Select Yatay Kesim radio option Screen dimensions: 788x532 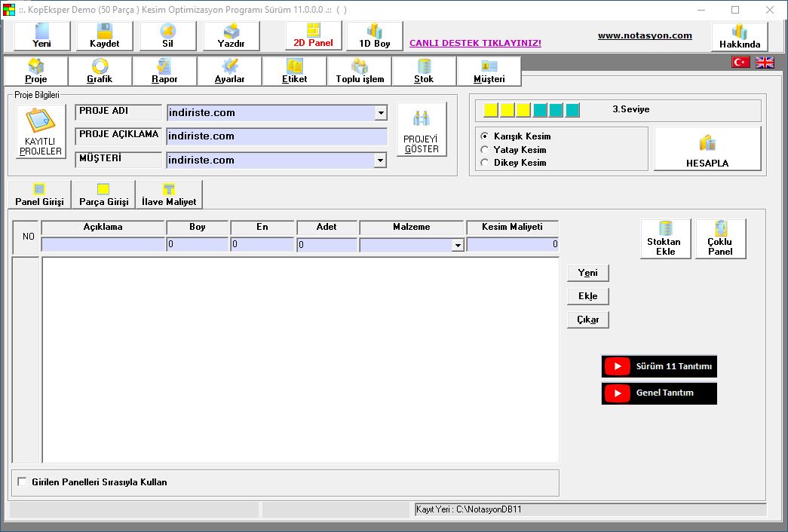[x=484, y=150]
